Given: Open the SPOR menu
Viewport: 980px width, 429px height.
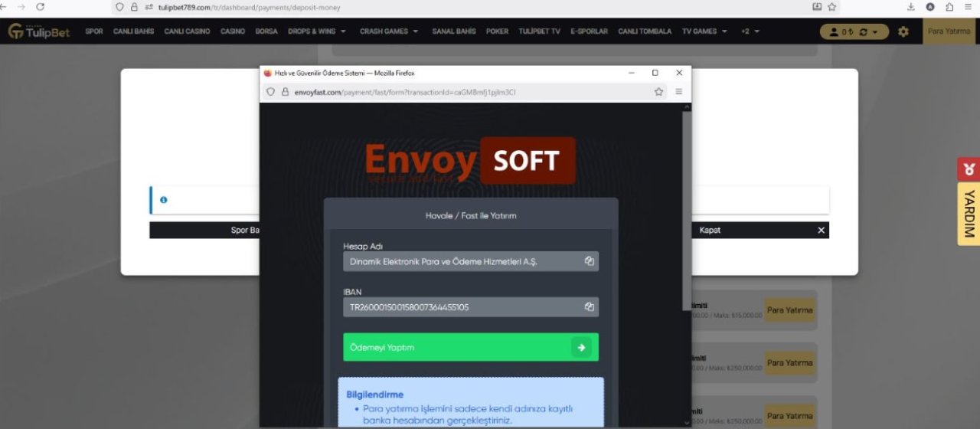Looking at the screenshot, I should tap(94, 31).
